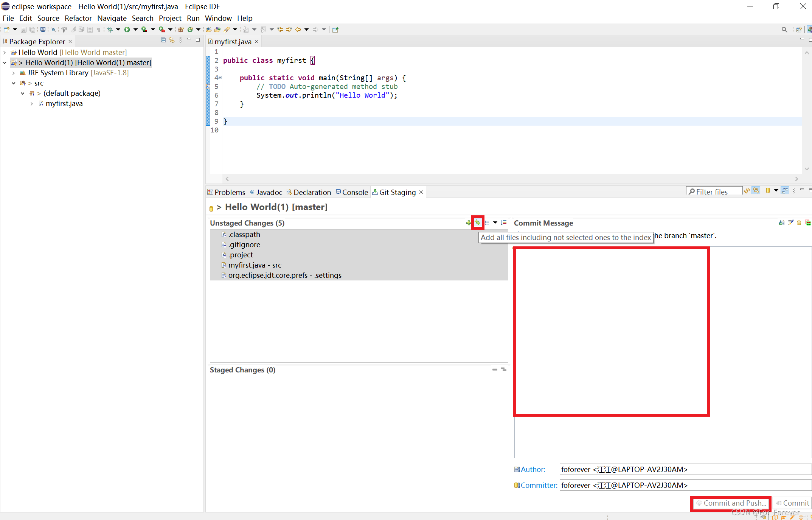
Task: Click the editor horizontal scrollbar track
Action: point(511,179)
